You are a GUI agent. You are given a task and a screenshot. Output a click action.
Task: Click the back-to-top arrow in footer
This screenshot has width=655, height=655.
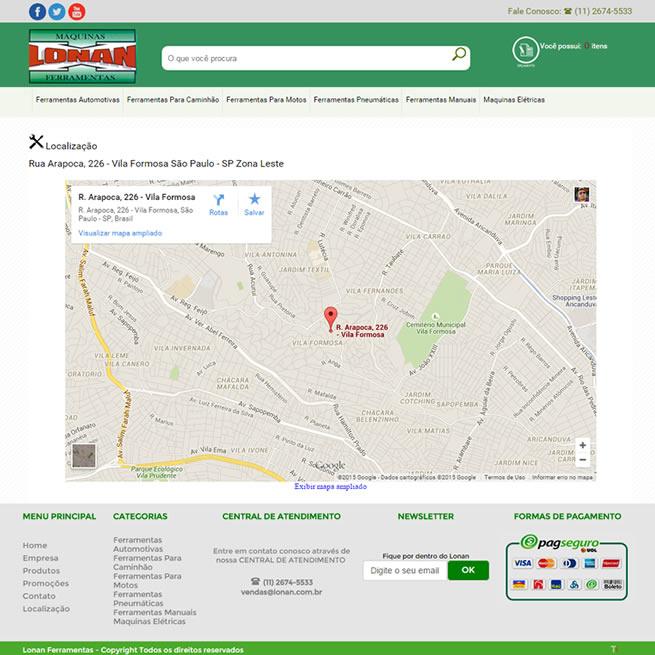pyautogui.click(x=613, y=649)
